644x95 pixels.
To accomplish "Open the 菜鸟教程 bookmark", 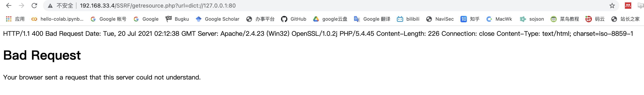I will pyautogui.click(x=565, y=19).
